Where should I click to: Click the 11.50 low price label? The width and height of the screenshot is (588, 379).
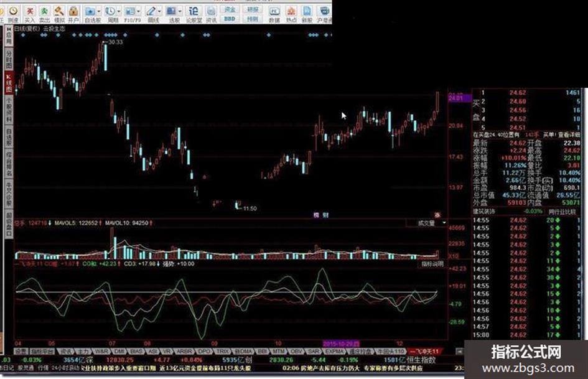click(250, 208)
